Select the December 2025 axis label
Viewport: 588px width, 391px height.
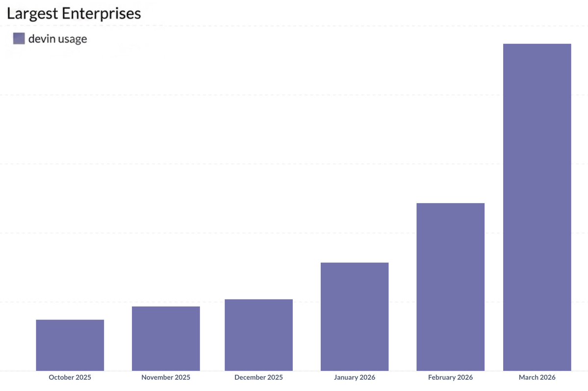(x=258, y=377)
